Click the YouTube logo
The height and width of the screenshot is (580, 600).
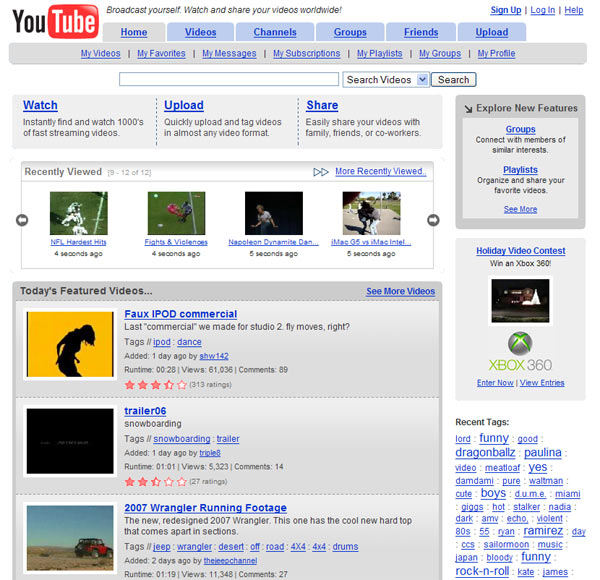[x=55, y=21]
